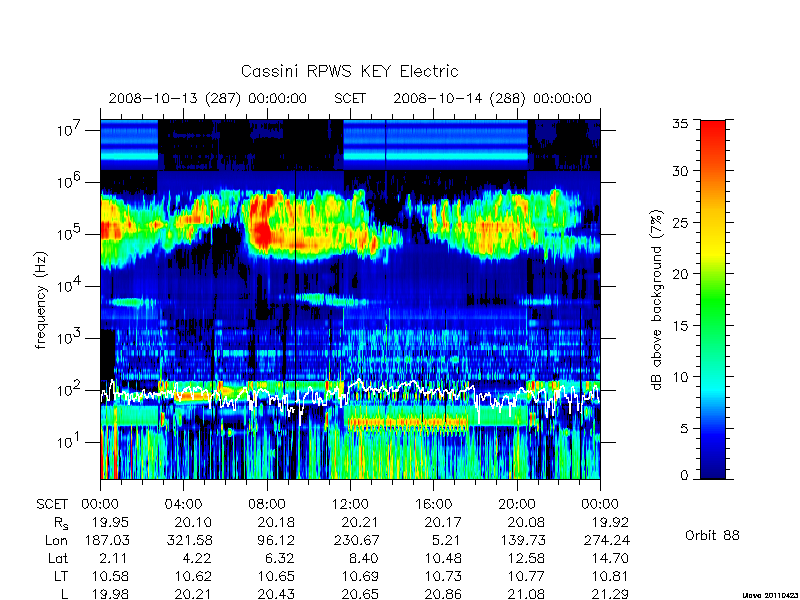Click the '25' color bar label
This screenshot has height=600, width=800.
(x=681, y=223)
